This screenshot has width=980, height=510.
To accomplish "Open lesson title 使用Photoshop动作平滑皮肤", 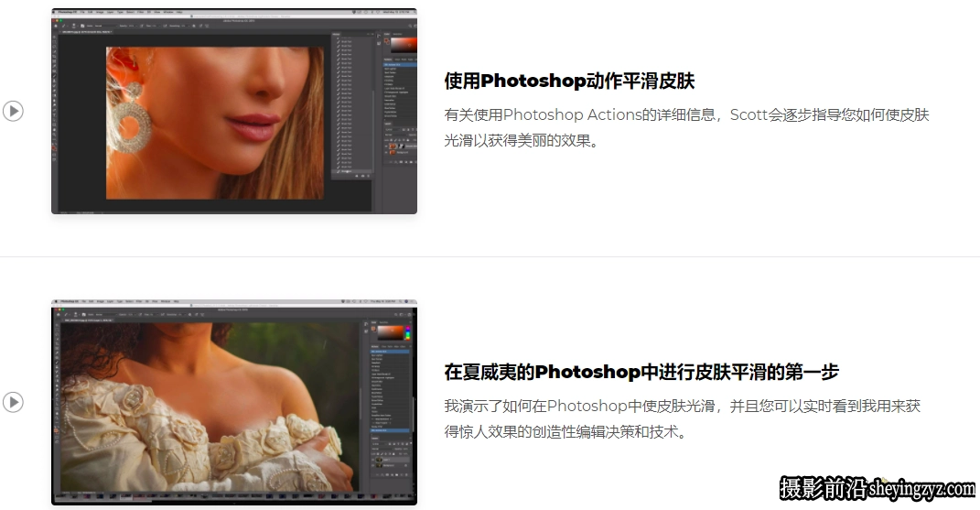I will [x=569, y=81].
